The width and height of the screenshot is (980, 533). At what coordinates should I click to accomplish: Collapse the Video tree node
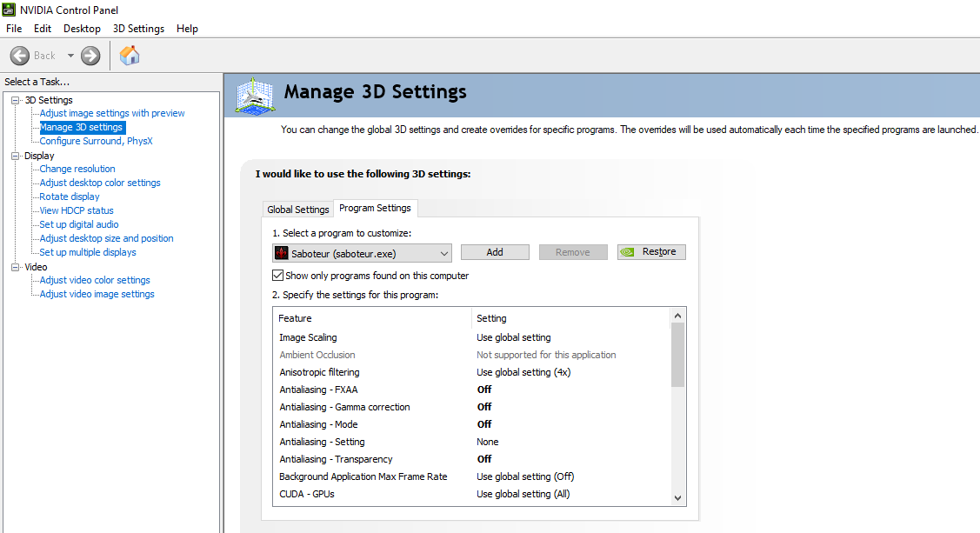coord(15,267)
